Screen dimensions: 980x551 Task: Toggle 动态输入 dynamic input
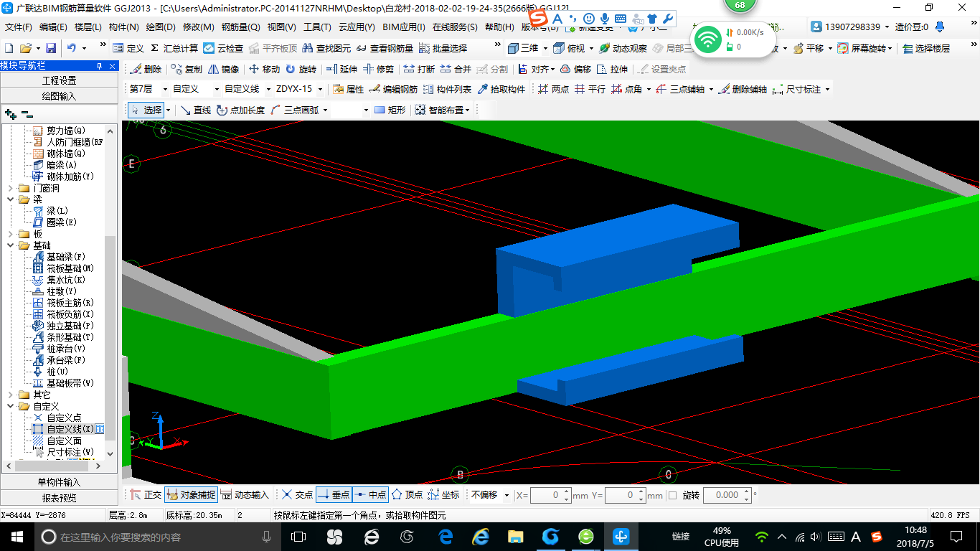pyautogui.click(x=244, y=494)
